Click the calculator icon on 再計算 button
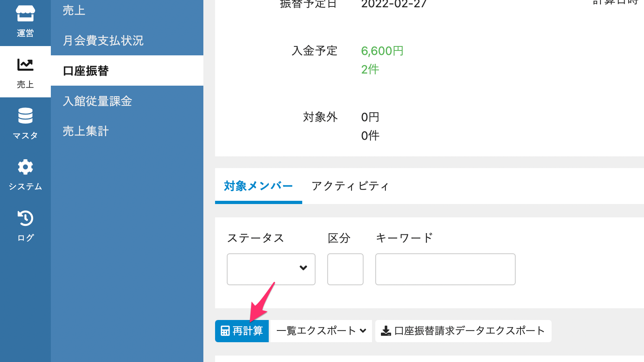The width and height of the screenshot is (644, 362). 225,331
